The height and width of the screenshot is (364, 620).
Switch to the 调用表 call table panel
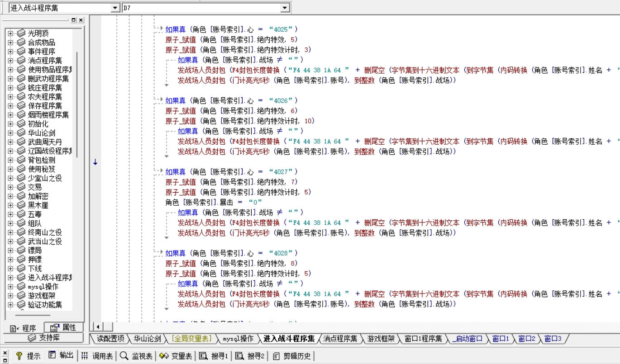coord(98,356)
